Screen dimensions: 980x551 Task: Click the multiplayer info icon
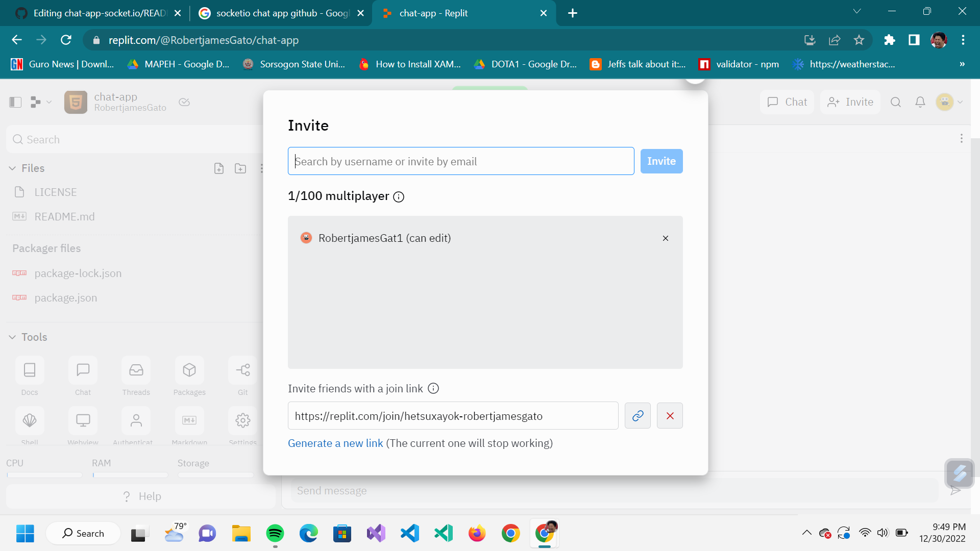(x=399, y=197)
